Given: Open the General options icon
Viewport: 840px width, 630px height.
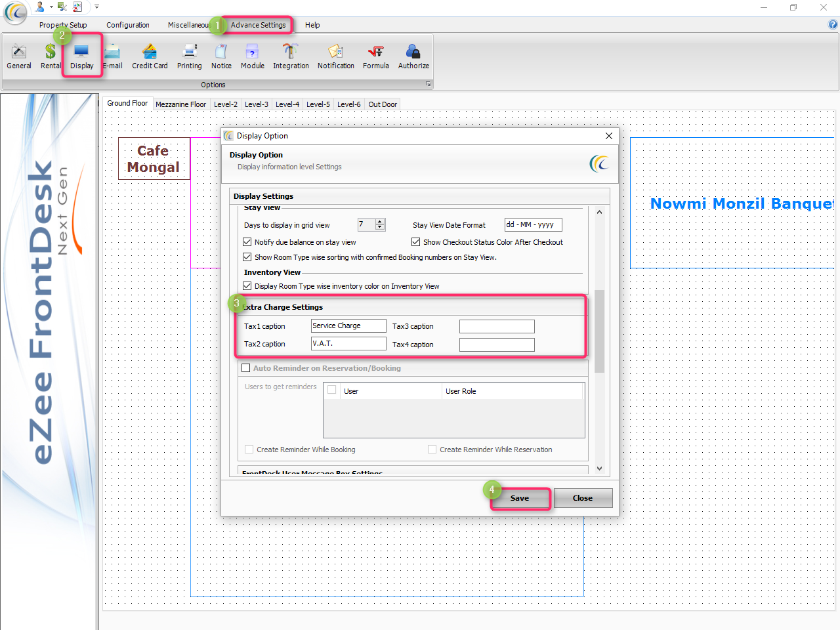Looking at the screenshot, I should (x=19, y=56).
